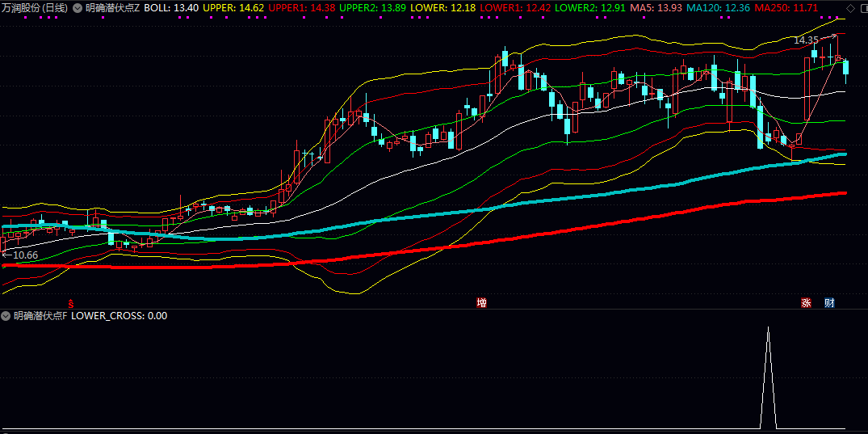Click the LOWER_CROSS: 0.00 value label
Screen dimensions: 868x434
click(119, 316)
